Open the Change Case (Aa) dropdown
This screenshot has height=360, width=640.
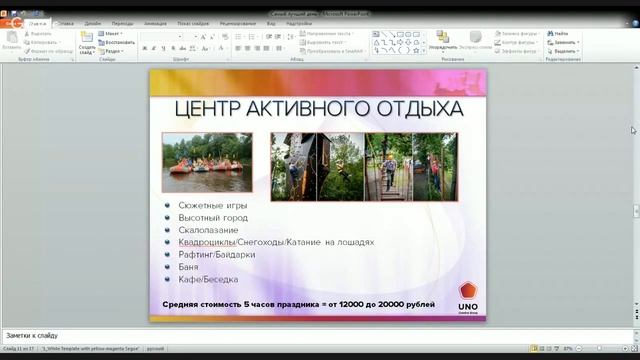[x=205, y=49]
